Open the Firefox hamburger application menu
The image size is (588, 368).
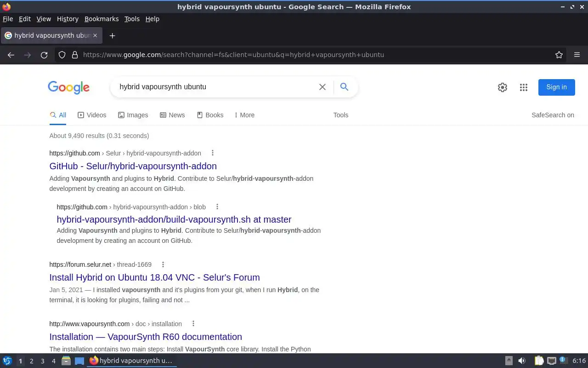click(577, 55)
